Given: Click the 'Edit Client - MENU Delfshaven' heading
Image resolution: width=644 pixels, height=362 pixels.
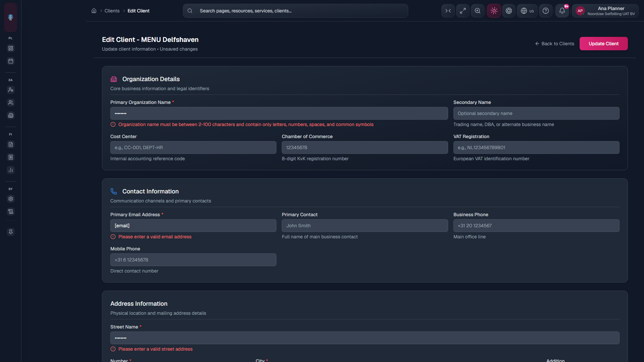Looking at the screenshot, I should (x=150, y=40).
